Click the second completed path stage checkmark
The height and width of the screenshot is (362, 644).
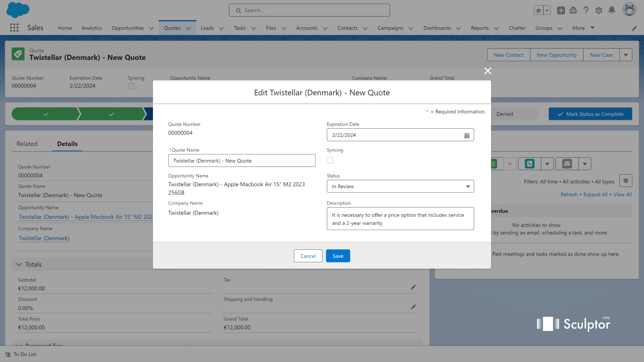tap(112, 114)
